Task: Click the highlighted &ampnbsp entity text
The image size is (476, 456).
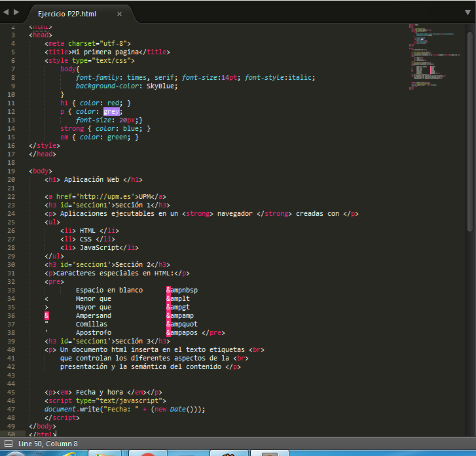Action: coord(182,290)
